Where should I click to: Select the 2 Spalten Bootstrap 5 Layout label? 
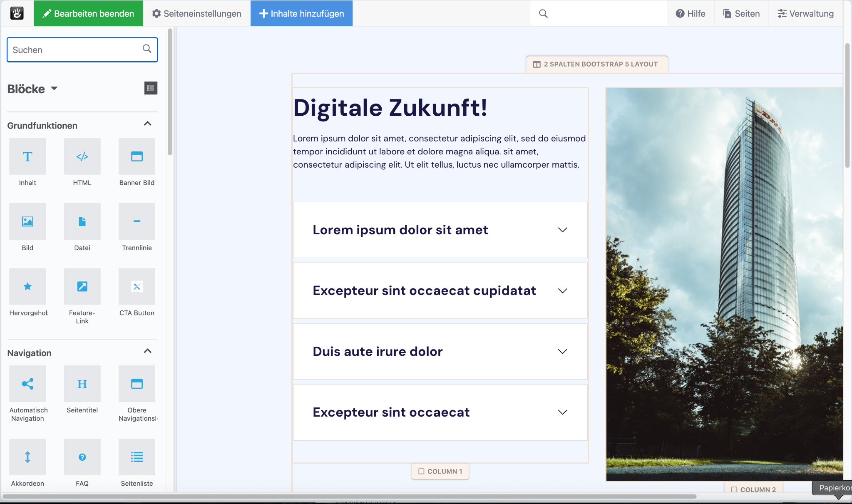click(x=597, y=64)
